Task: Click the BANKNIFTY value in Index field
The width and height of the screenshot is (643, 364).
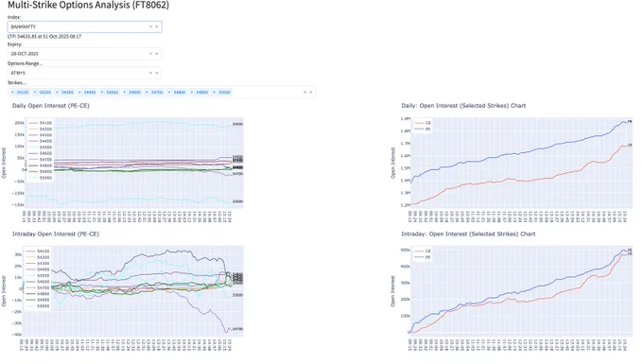Action: [x=24, y=26]
